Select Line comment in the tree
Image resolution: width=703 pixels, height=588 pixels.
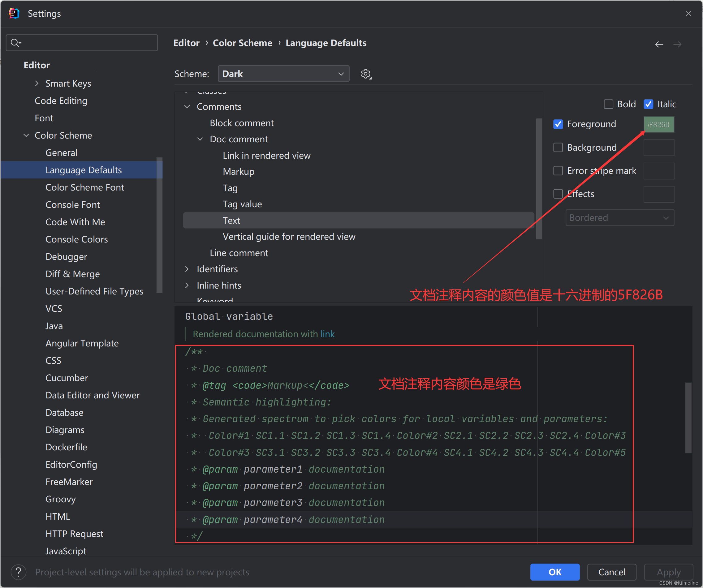tap(239, 253)
